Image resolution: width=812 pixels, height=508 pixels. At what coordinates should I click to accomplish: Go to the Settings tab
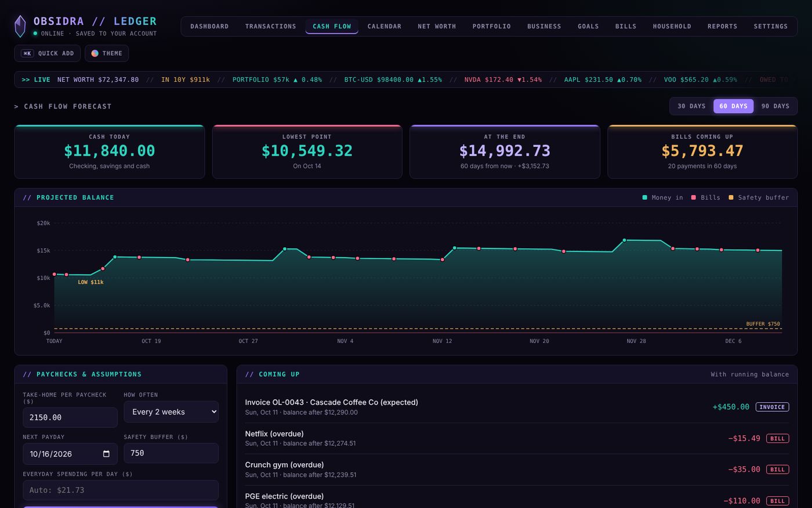tap(770, 27)
